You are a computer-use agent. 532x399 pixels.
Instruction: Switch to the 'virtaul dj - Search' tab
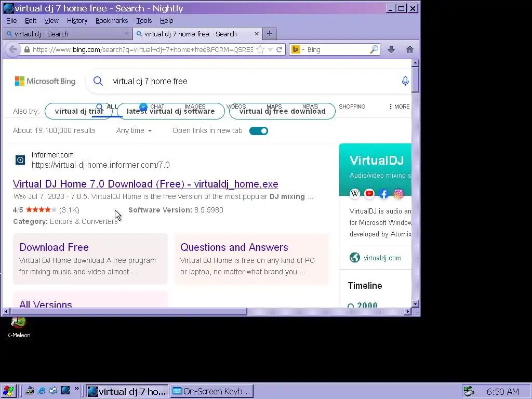click(x=68, y=34)
